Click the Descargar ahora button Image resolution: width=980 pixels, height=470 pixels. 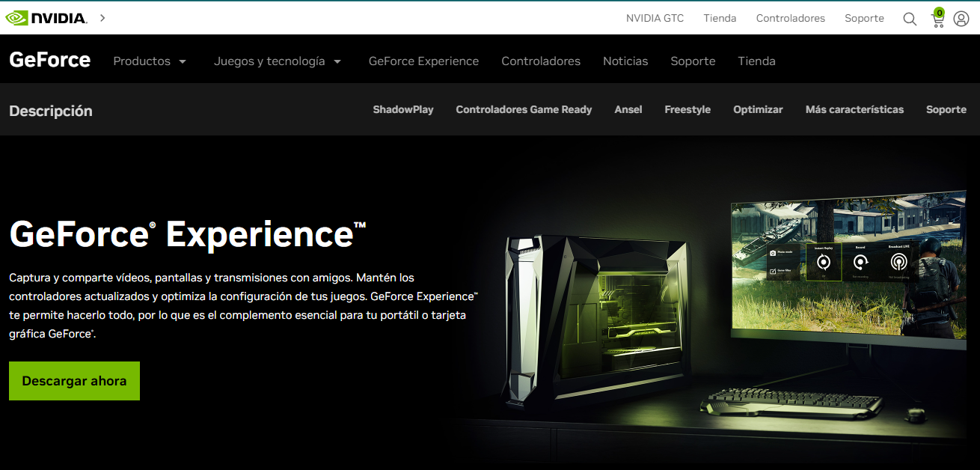(x=74, y=381)
